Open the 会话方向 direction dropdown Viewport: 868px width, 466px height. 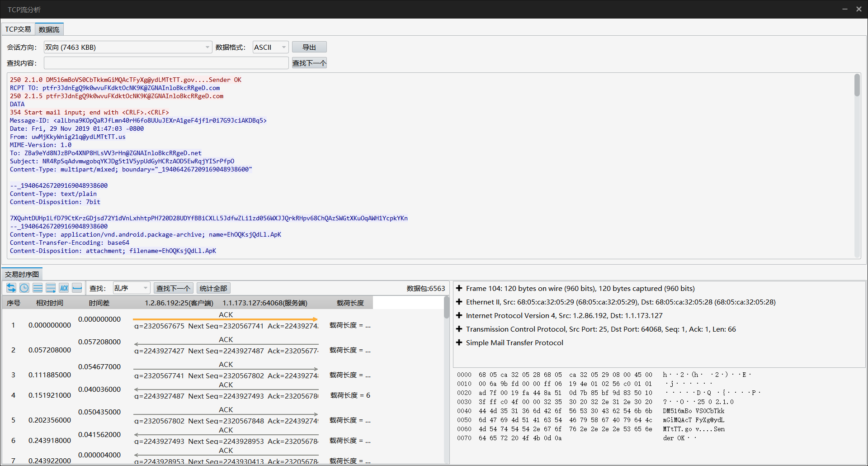(x=128, y=47)
